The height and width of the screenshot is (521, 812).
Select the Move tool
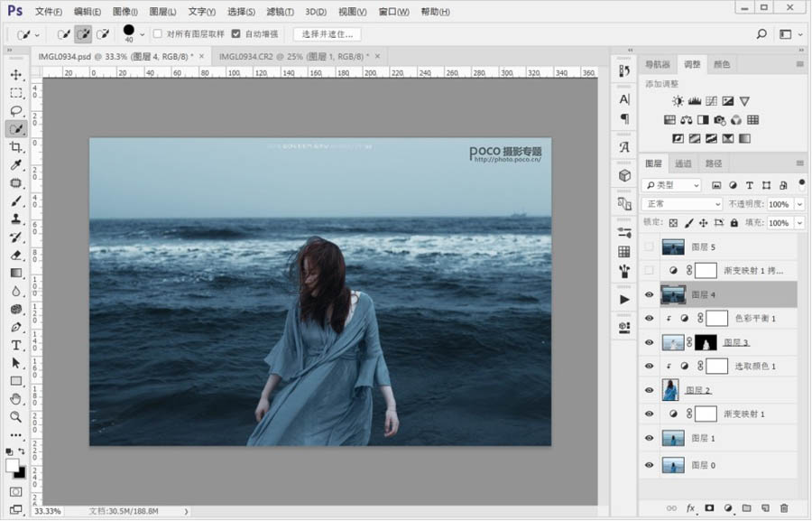coord(16,75)
